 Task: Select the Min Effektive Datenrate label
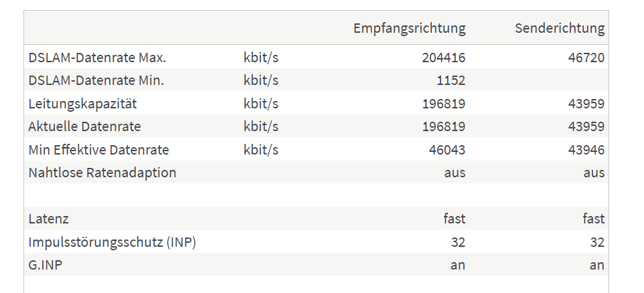pos(98,150)
